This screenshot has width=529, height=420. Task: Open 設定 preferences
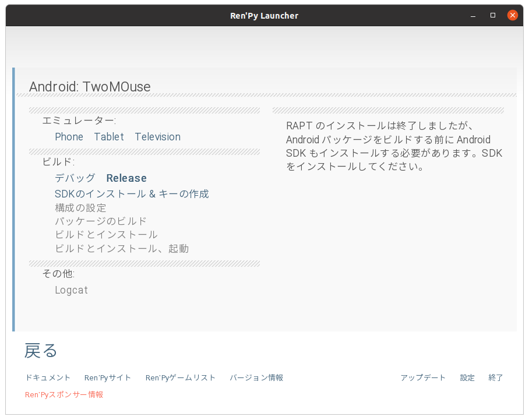tap(467, 377)
